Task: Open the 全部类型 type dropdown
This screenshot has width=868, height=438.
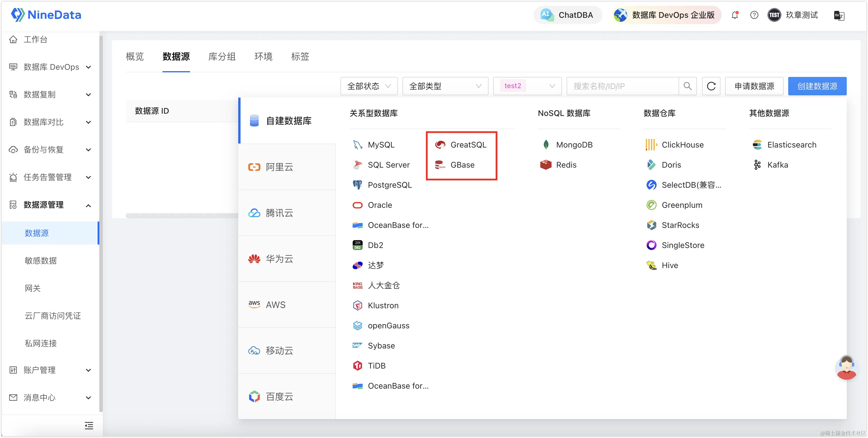Action: (445, 86)
